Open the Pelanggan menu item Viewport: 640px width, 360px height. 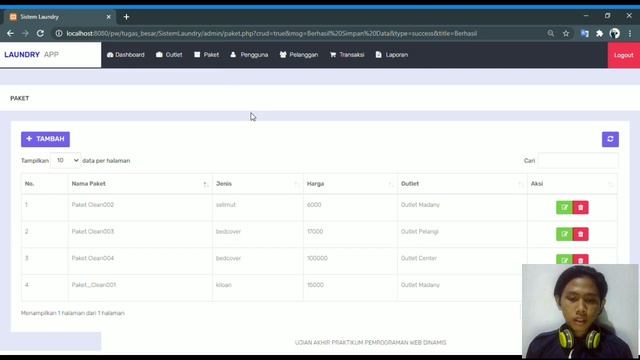pyautogui.click(x=299, y=55)
